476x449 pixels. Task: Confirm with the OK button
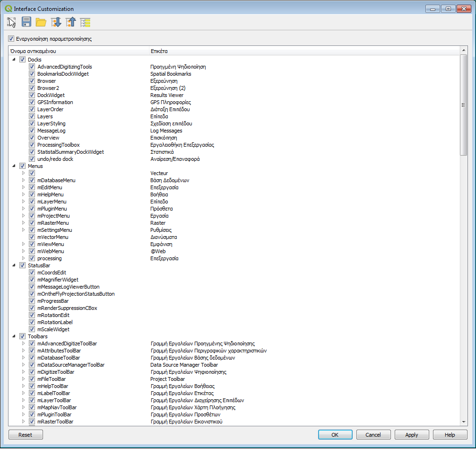point(335,435)
